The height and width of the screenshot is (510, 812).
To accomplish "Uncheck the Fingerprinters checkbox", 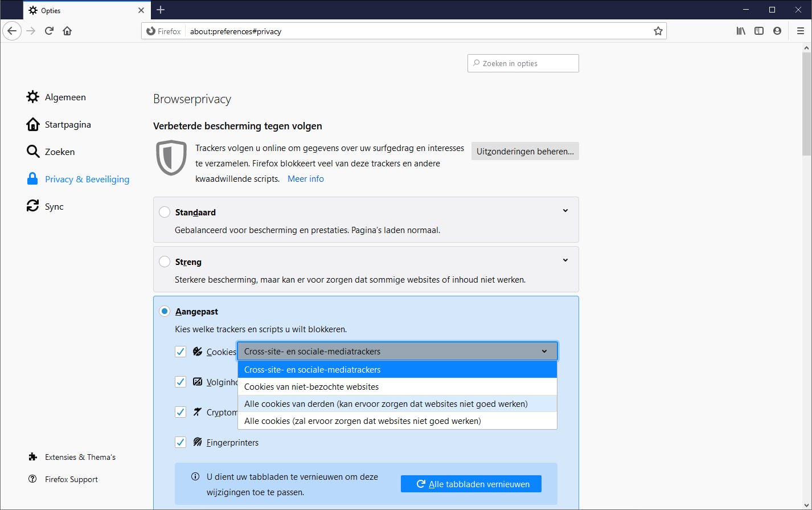I will [181, 442].
